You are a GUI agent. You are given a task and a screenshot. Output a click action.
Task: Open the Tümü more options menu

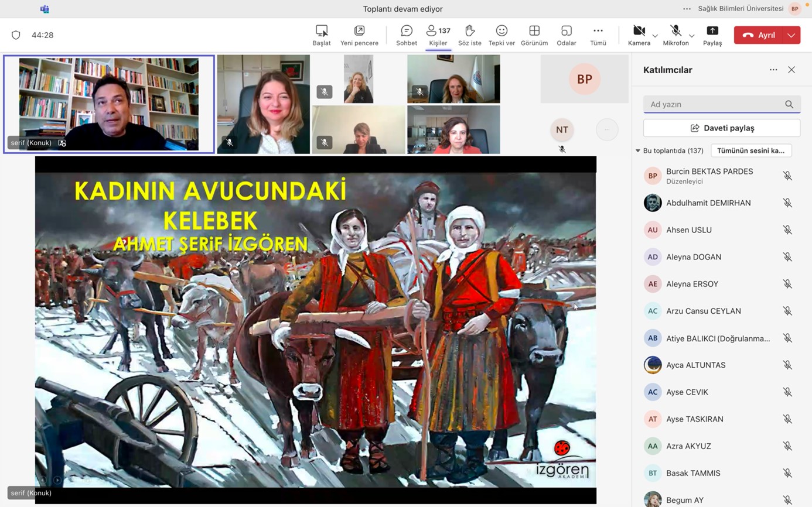[x=598, y=35]
